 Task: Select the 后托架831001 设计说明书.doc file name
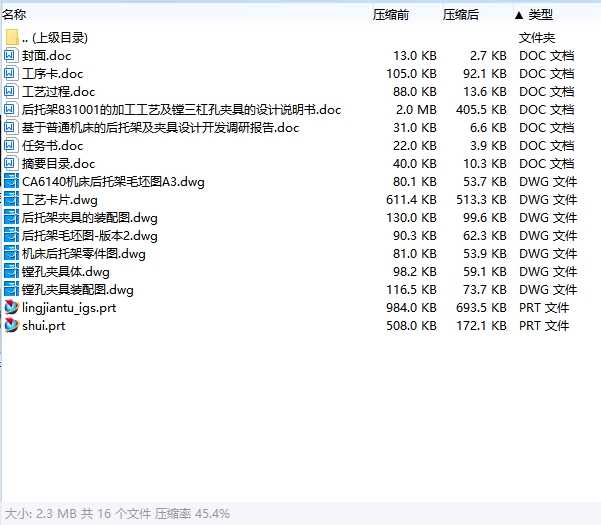tap(181, 110)
